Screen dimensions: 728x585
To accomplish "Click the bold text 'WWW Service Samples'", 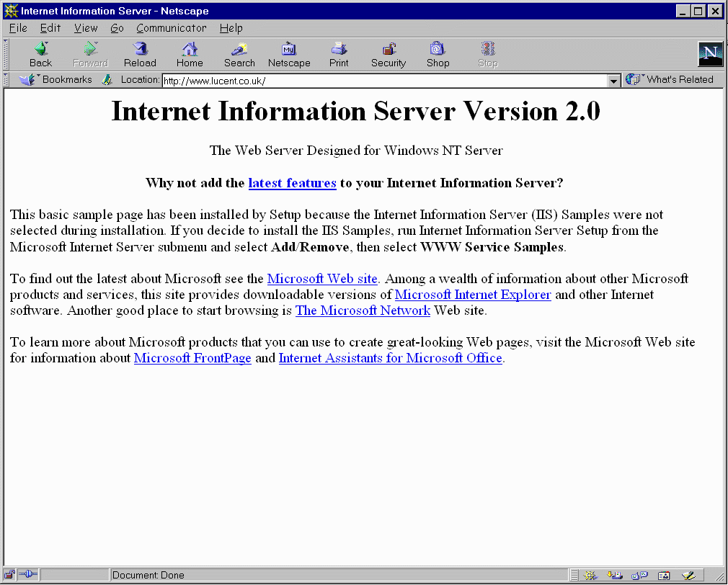I will [492, 247].
